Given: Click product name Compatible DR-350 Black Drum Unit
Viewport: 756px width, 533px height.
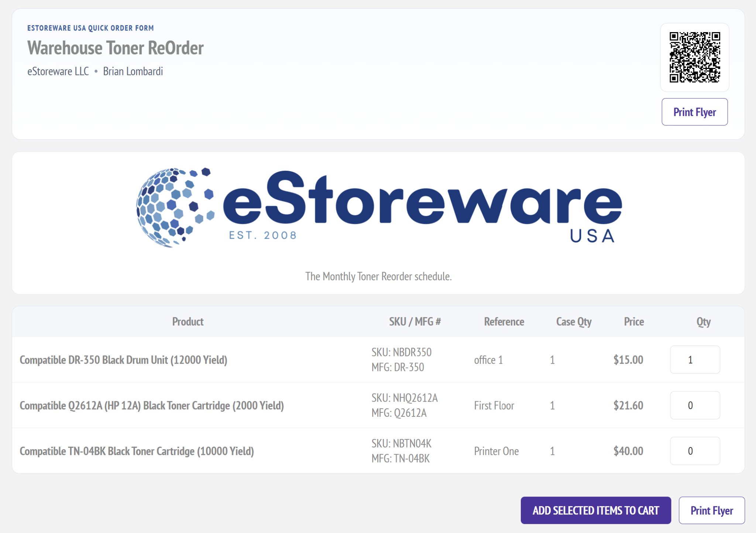Looking at the screenshot, I should click(x=123, y=360).
